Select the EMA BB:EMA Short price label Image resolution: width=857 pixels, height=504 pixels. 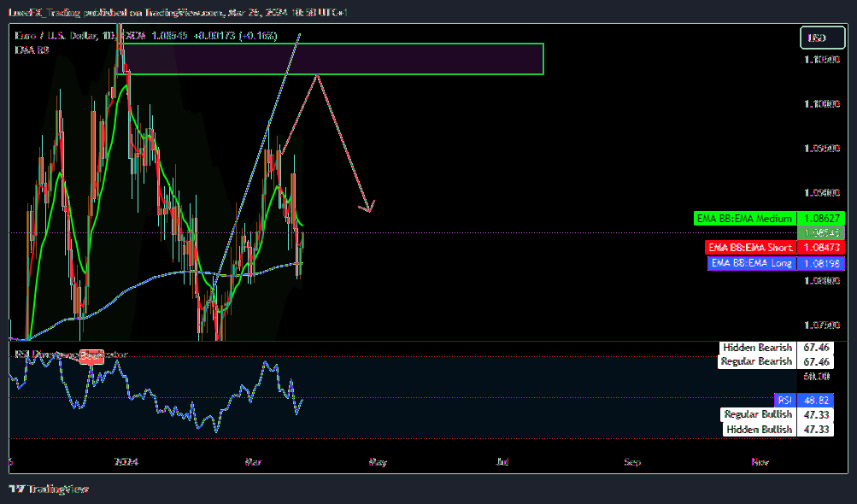tap(750, 248)
